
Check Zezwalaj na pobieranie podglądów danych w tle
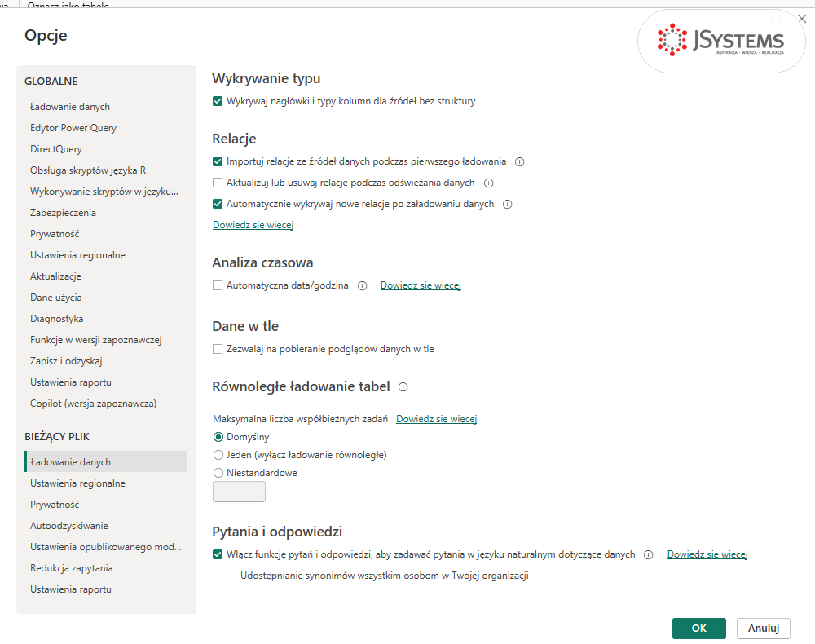[x=218, y=349]
